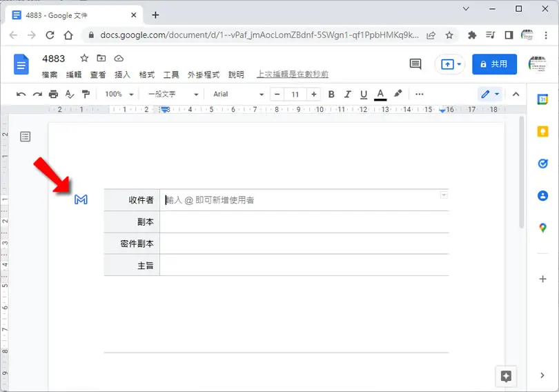Toggle italic formatting
559x392 pixels.
pos(347,94)
